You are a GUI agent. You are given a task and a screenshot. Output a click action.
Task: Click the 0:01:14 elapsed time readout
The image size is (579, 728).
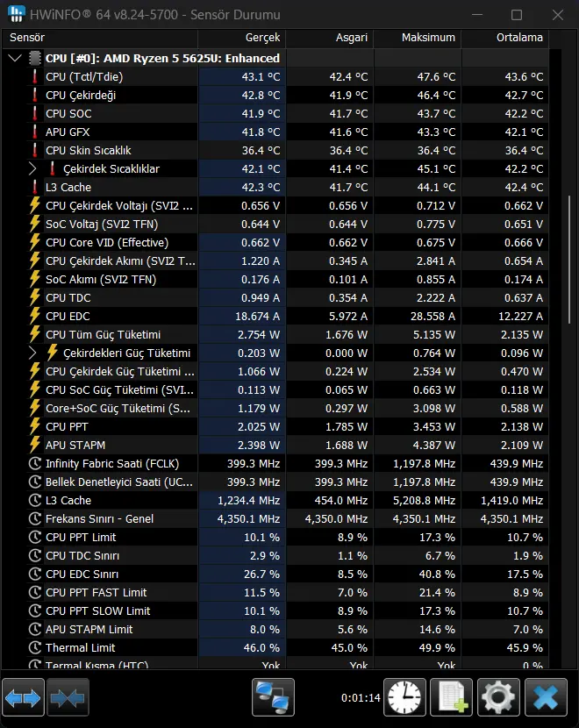pos(361,698)
